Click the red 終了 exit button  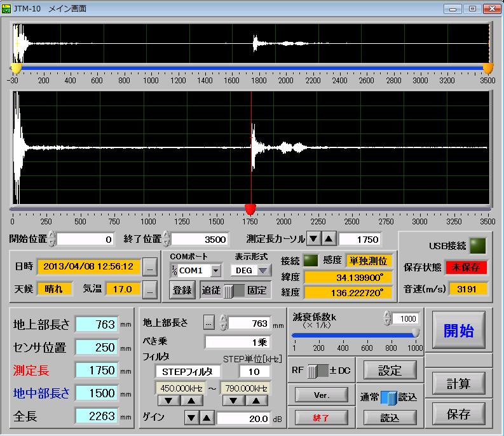[321, 418]
